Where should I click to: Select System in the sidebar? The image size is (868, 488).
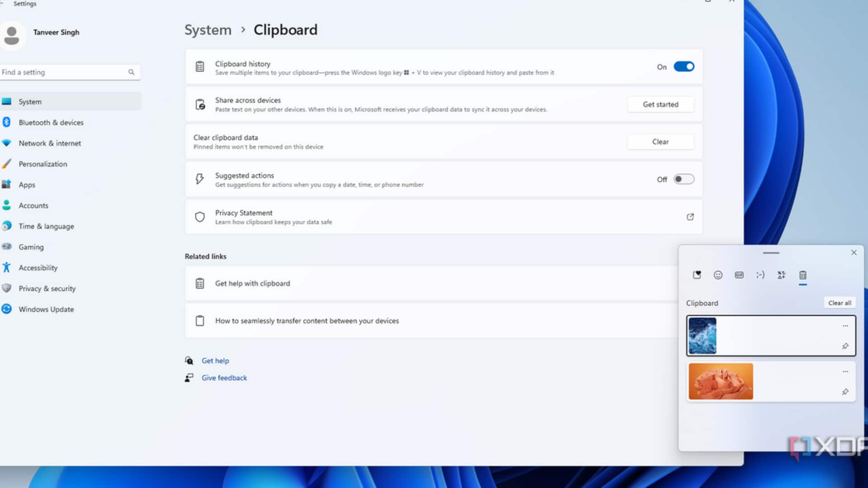71,102
